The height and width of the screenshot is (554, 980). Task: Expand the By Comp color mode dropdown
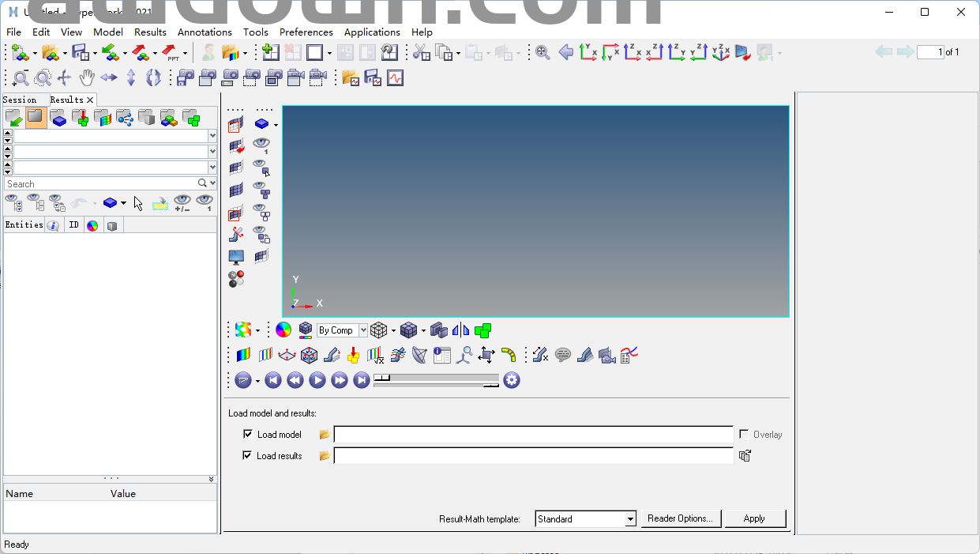point(363,330)
